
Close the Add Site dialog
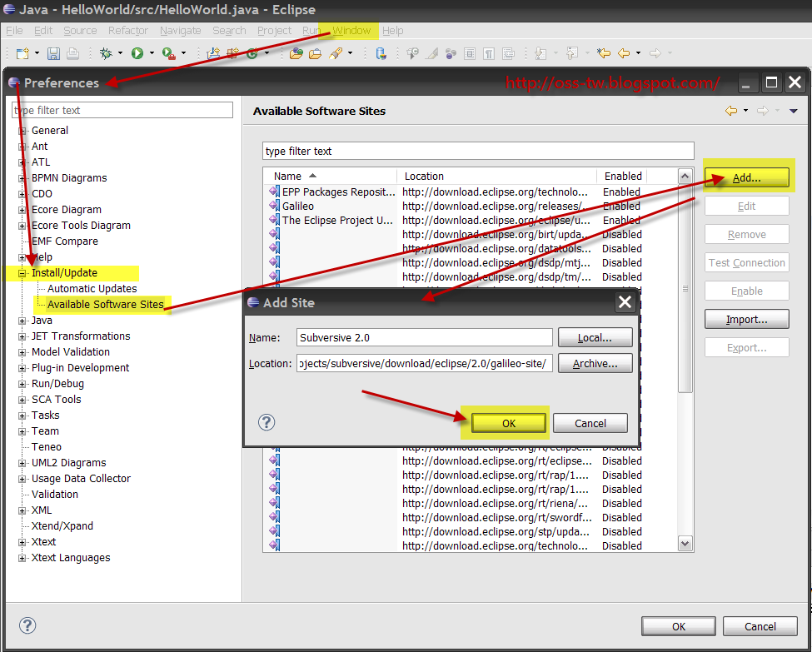pos(625,302)
